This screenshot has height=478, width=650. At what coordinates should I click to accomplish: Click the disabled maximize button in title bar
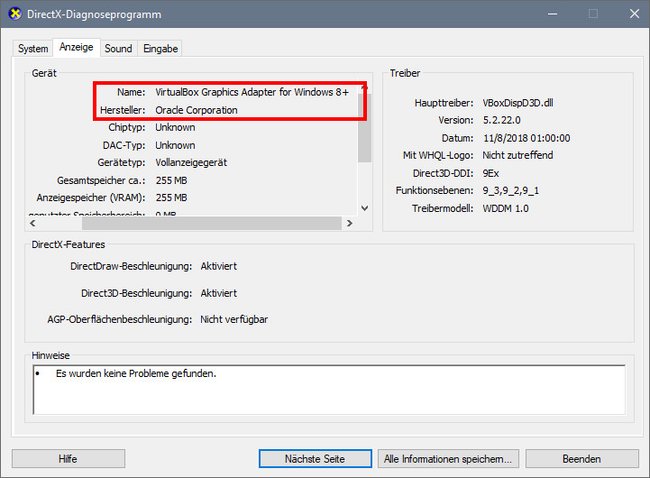pyautogui.click(x=593, y=14)
